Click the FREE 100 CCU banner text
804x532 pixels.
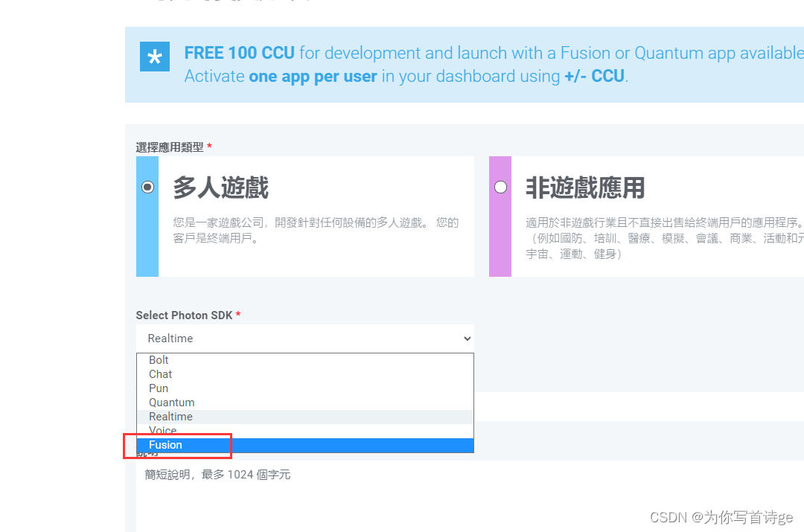(x=239, y=53)
